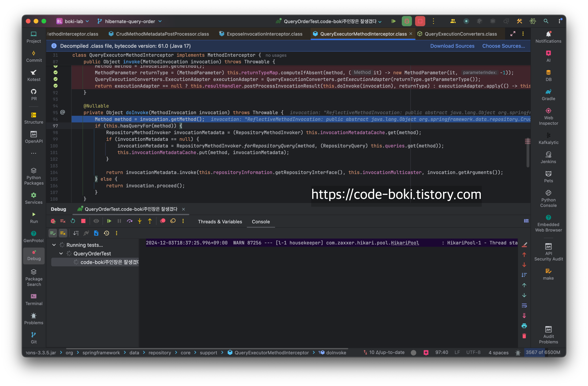Open hibernate-query-order branch dropdown
This screenshot has width=588, height=386.
point(130,22)
